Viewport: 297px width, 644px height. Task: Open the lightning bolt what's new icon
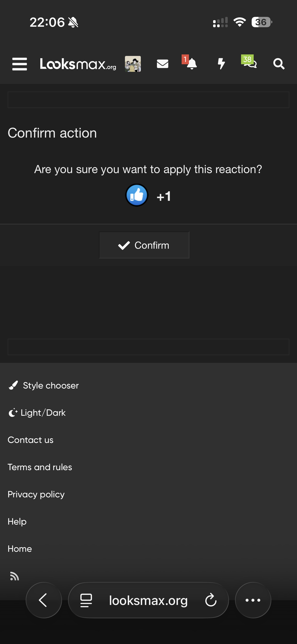point(221,64)
